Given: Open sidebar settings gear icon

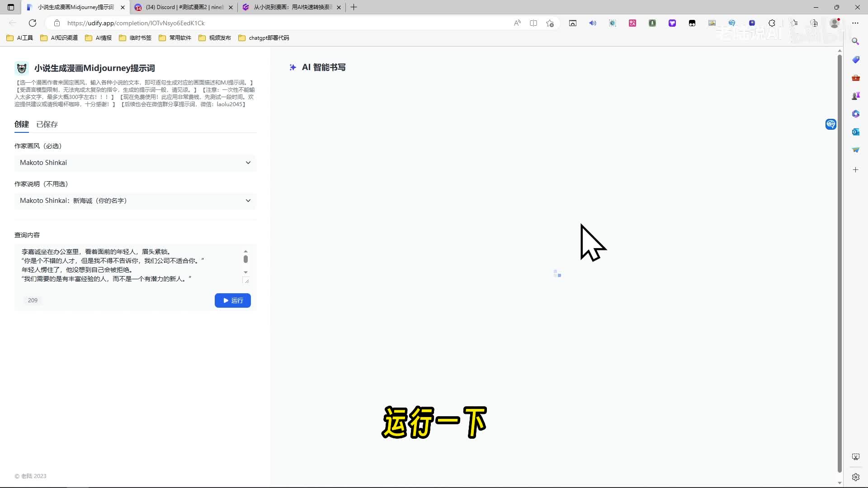Looking at the screenshot, I should coord(855,477).
